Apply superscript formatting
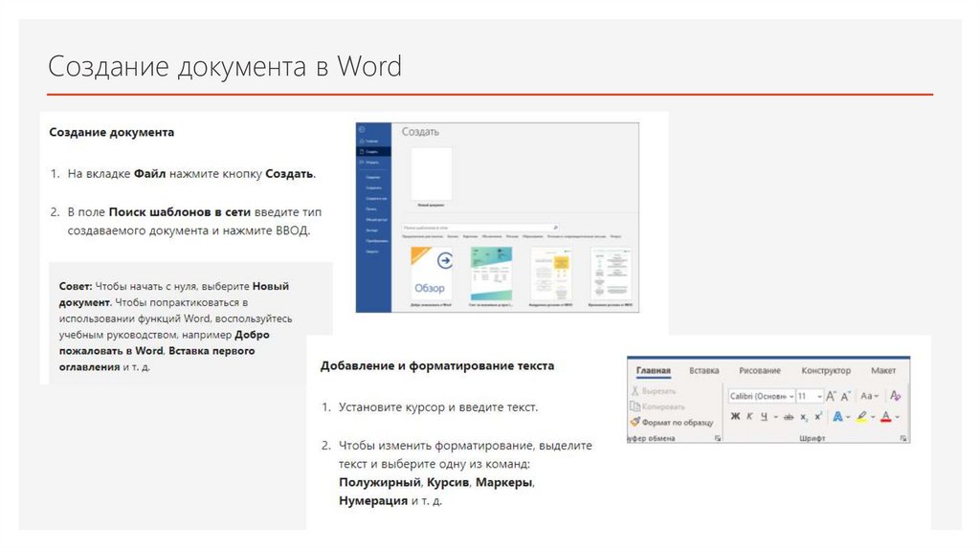 [817, 417]
